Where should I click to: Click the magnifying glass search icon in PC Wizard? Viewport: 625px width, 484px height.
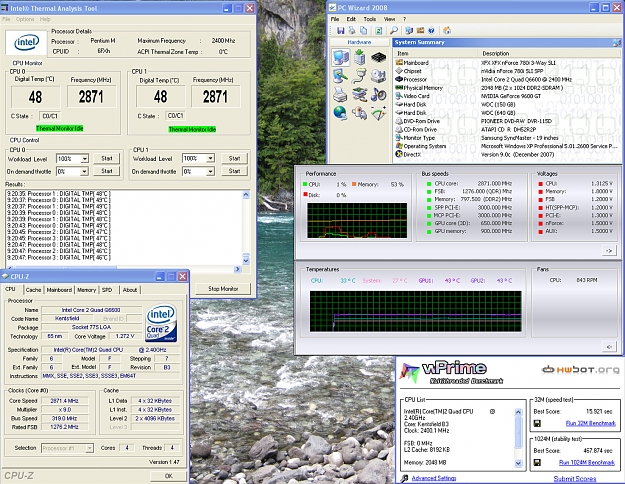pyautogui.click(x=394, y=30)
